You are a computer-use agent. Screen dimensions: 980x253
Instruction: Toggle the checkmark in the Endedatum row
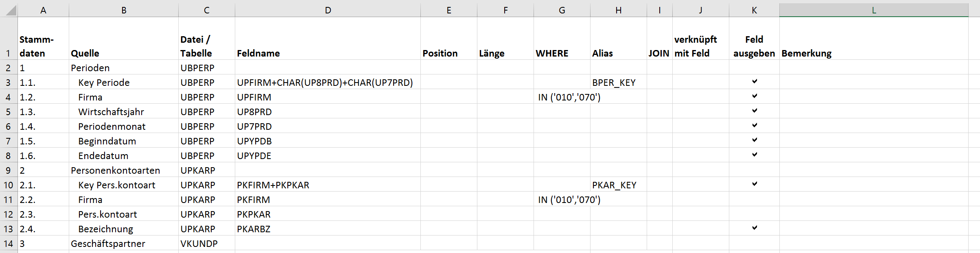coord(754,155)
